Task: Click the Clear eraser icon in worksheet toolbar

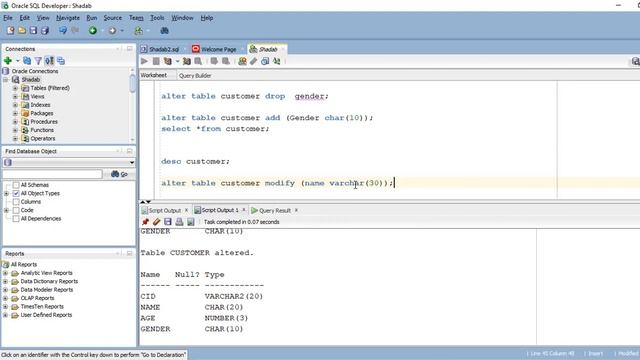Action: pos(253,61)
